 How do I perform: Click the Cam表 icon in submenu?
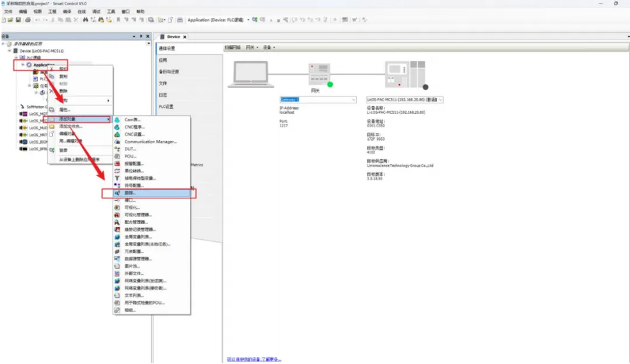pyautogui.click(x=117, y=120)
